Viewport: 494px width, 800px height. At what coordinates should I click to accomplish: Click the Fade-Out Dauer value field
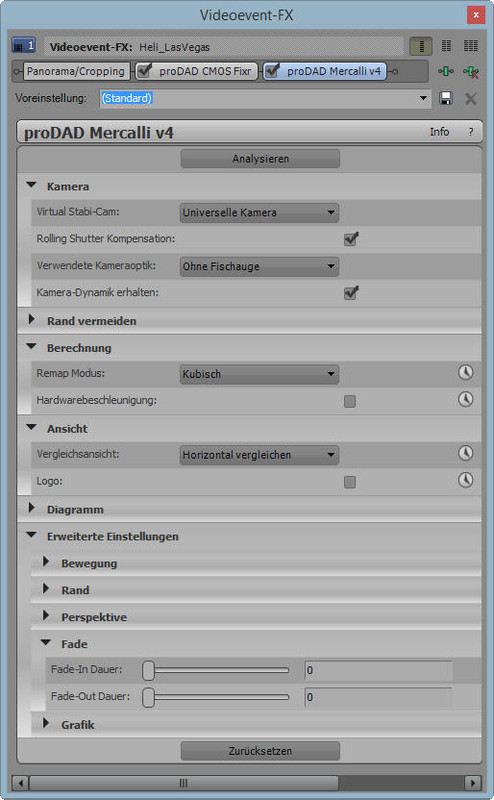coord(378,697)
